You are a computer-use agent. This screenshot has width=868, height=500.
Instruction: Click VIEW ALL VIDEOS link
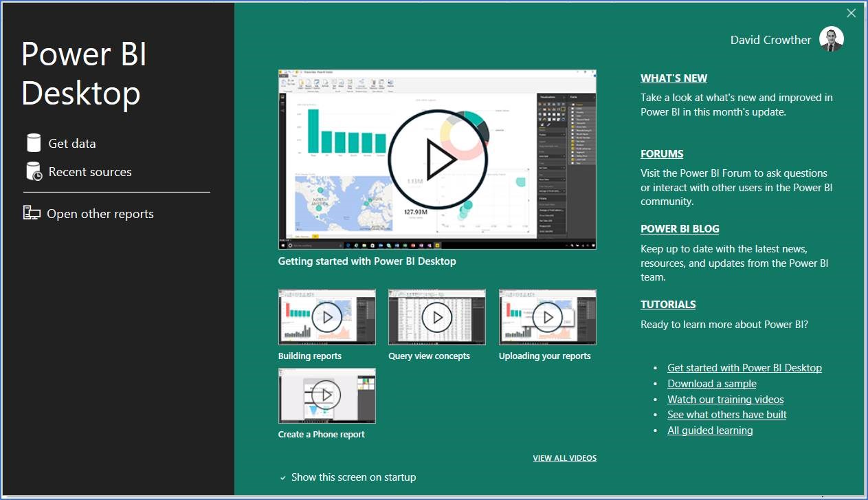[565, 458]
